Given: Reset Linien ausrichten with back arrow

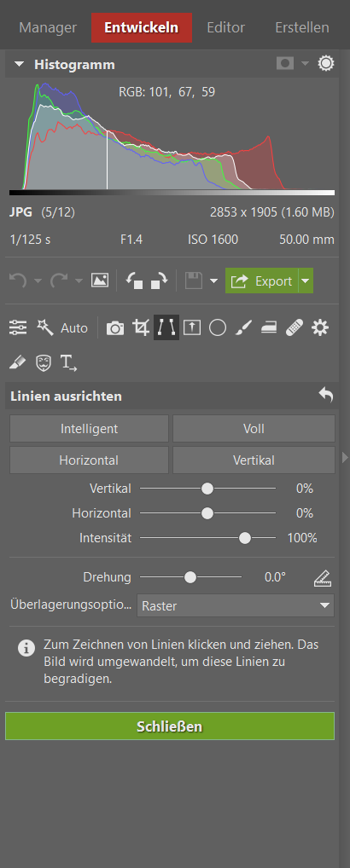Looking at the screenshot, I should click(x=326, y=395).
